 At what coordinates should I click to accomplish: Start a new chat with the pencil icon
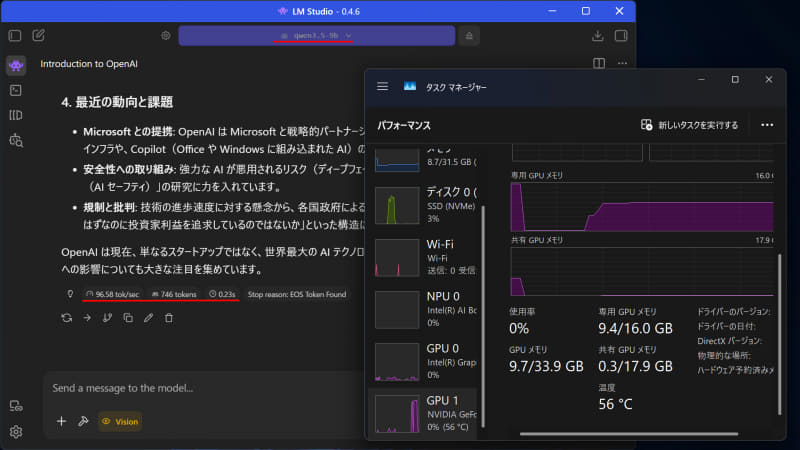tap(38, 35)
